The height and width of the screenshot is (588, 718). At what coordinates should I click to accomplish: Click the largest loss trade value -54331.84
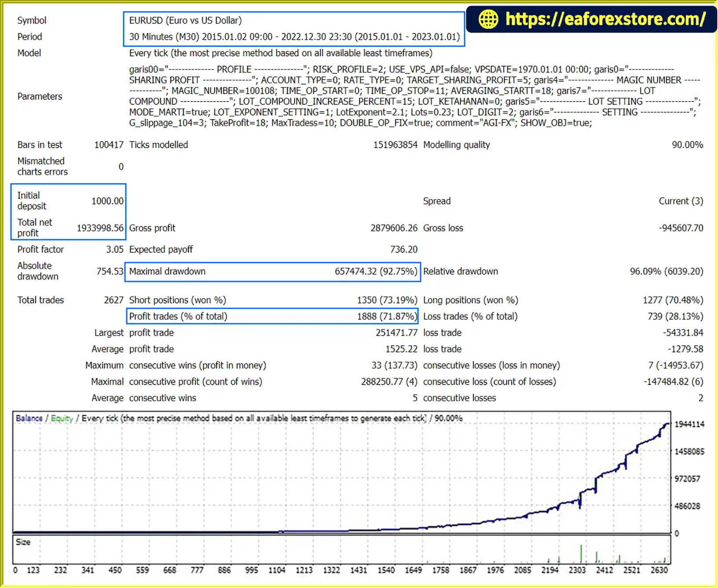pos(683,332)
